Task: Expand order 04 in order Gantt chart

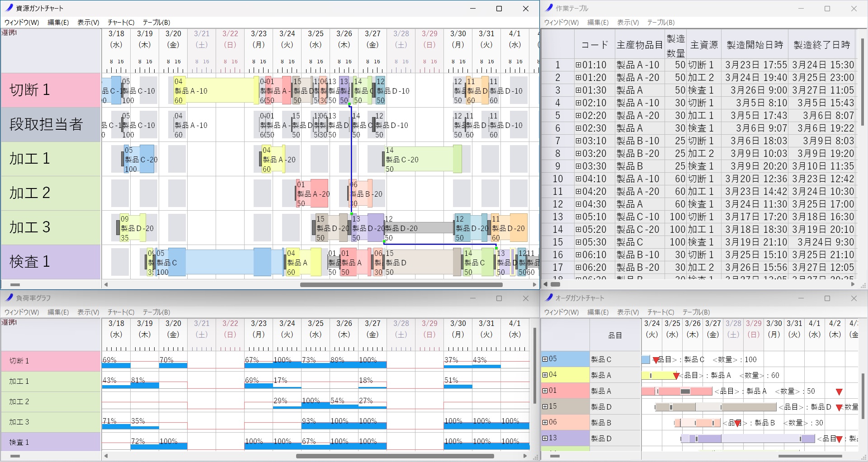Action: [545, 375]
